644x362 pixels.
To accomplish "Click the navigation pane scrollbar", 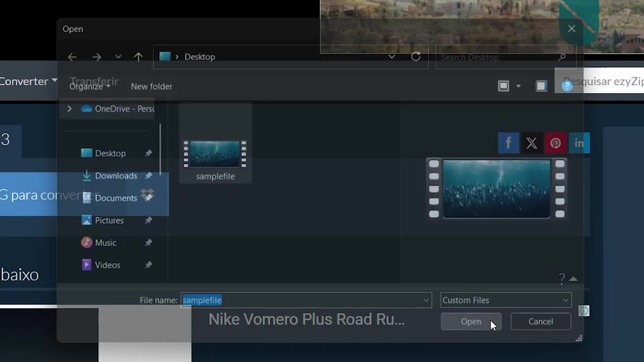I will tap(160, 149).
